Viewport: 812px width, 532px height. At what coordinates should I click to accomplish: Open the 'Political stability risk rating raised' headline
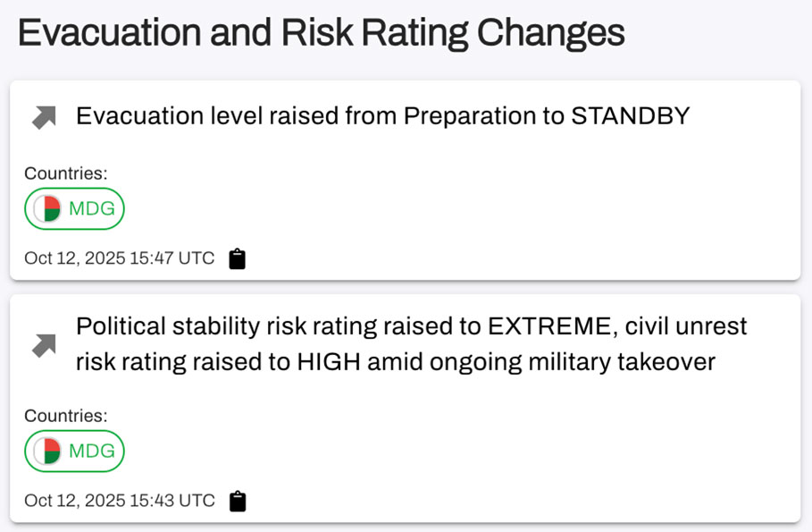411,344
